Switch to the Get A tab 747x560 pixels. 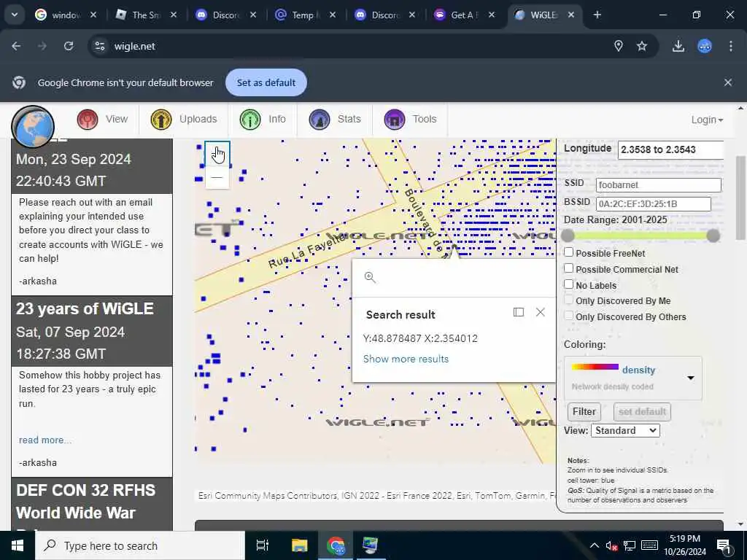(463, 15)
